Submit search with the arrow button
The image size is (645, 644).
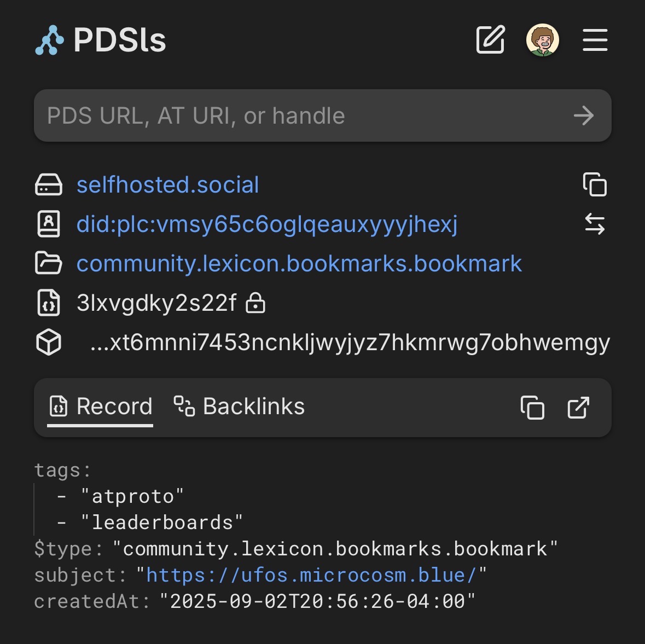[x=584, y=115]
